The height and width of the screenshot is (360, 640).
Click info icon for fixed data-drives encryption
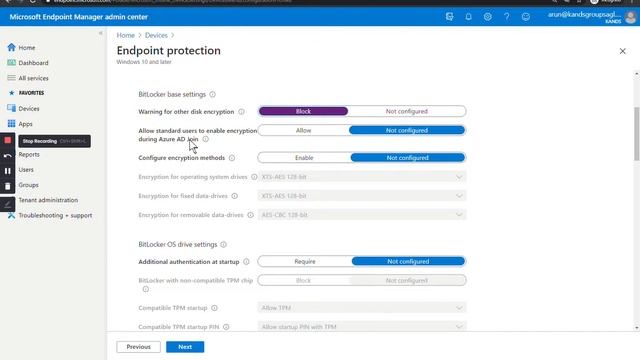point(235,196)
